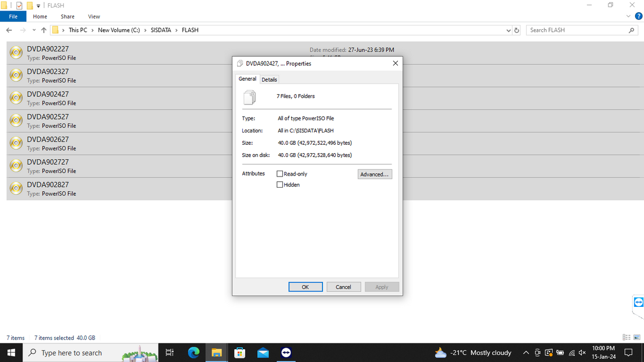Open the hidden icons chevron in the system tray
The height and width of the screenshot is (362, 644).
coord(526,352)
